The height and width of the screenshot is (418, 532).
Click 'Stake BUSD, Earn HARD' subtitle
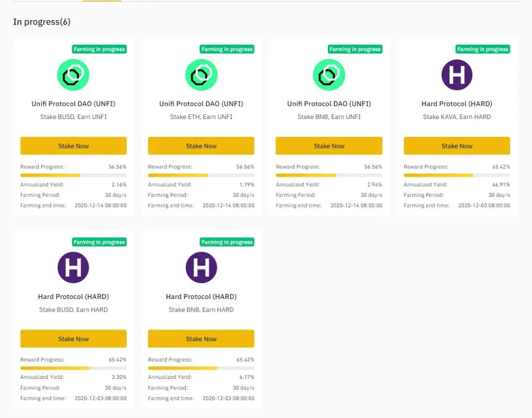[x=73, y=310]
